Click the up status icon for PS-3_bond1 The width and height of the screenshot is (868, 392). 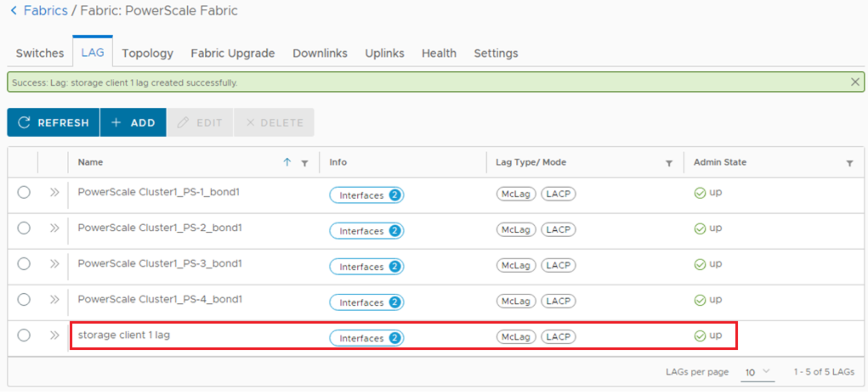tap(700, 265)
